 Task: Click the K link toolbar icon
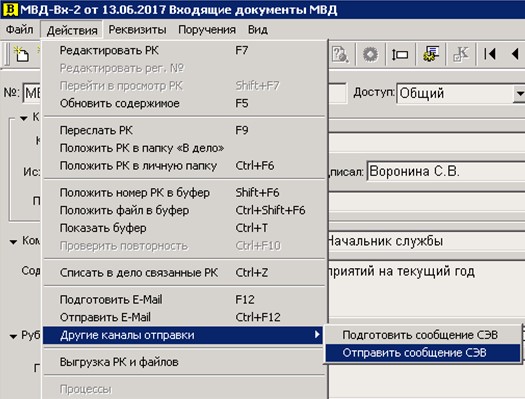[x=461, y=54]
